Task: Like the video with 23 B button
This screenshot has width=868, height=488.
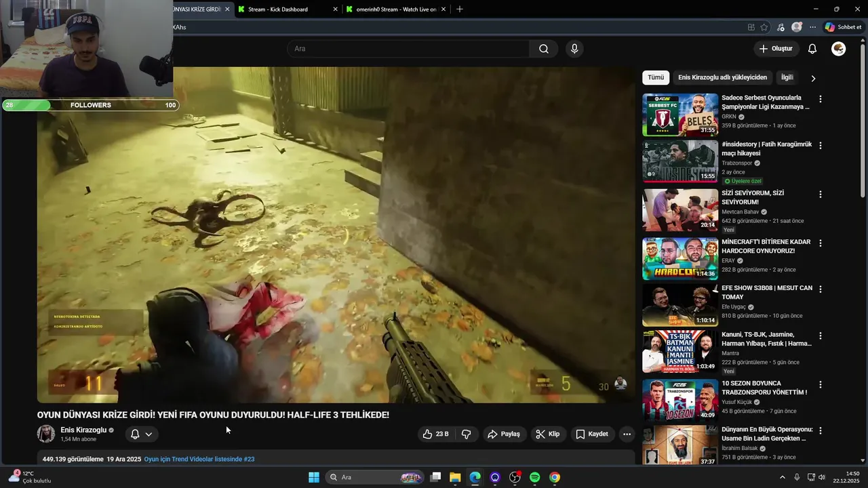Action: [435, 434]
